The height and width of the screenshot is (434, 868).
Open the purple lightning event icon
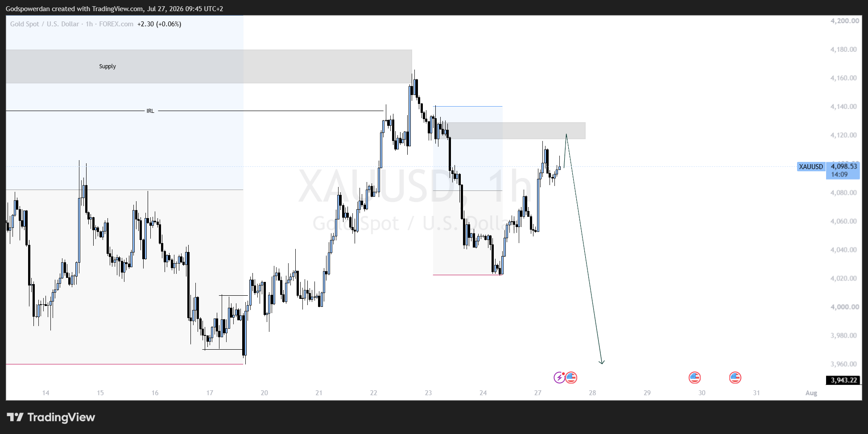pyautogui.click(x=559, y=378)
